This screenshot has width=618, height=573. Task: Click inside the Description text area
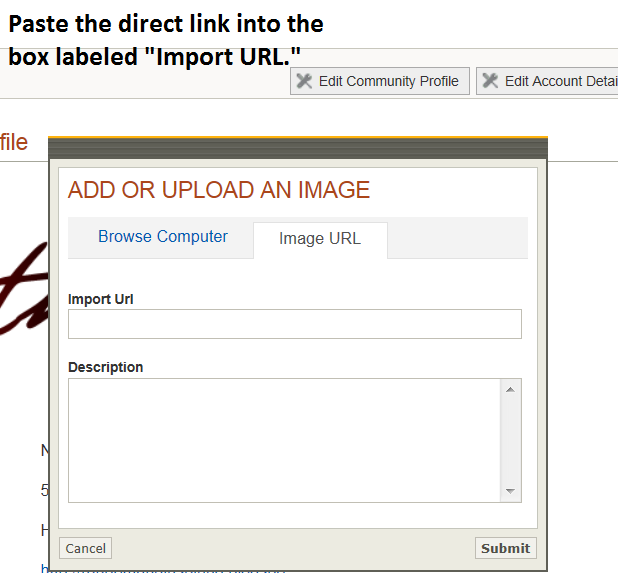(x=283, y=440)
